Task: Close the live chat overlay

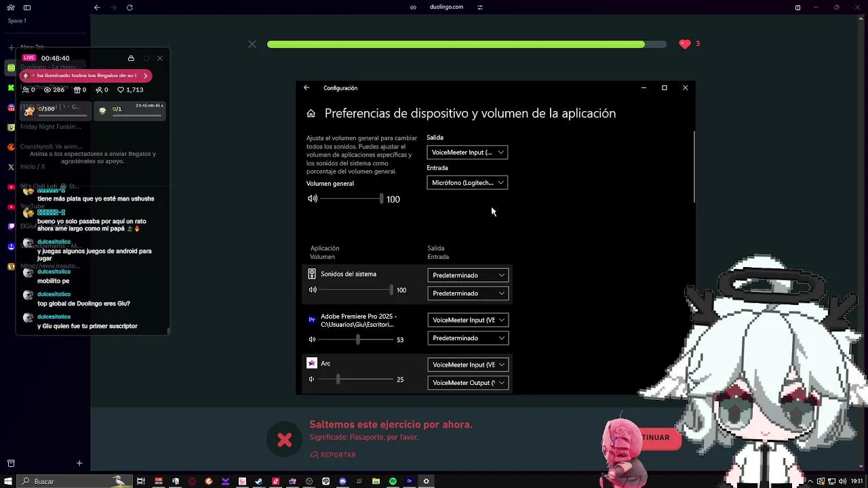Action: (160, 58)
